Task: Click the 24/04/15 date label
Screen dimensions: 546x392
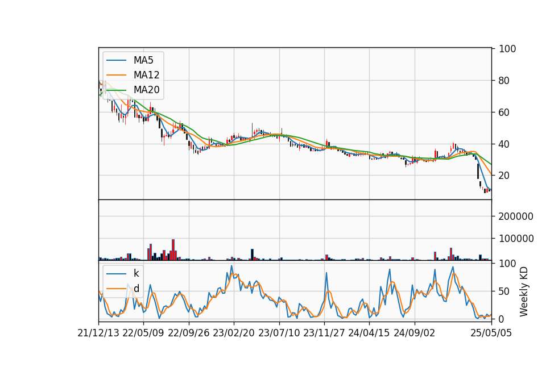Action: (x=369, y=333)
